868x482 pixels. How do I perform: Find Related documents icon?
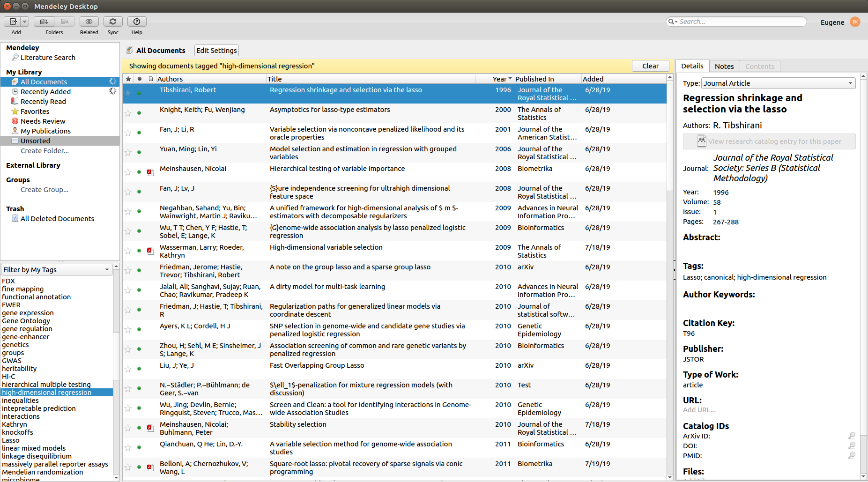[x=89, y=22]
